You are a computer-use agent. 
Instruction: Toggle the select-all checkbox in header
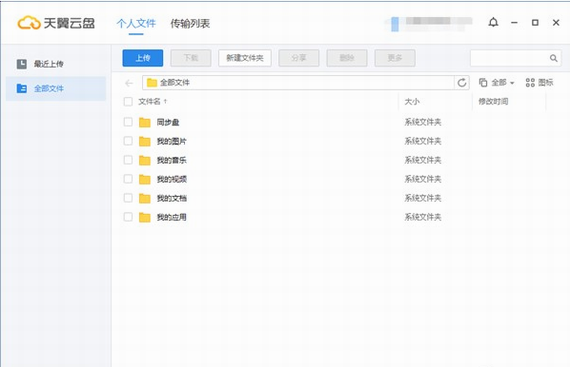pyautogui.click(x=128, y=101)
